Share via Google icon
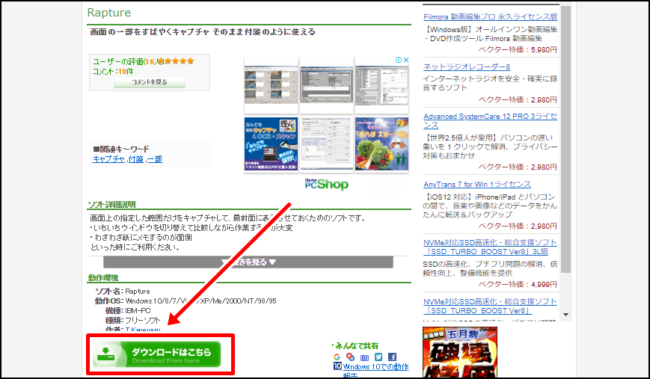Image resolution: width=650 pixels, height=379 pixels. tap(337, 357)
